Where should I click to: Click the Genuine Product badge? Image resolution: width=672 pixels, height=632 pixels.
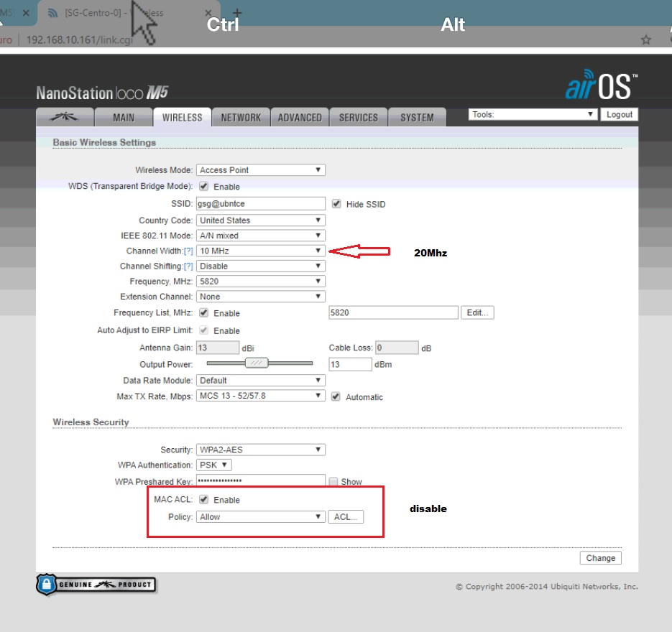point(96,584)
